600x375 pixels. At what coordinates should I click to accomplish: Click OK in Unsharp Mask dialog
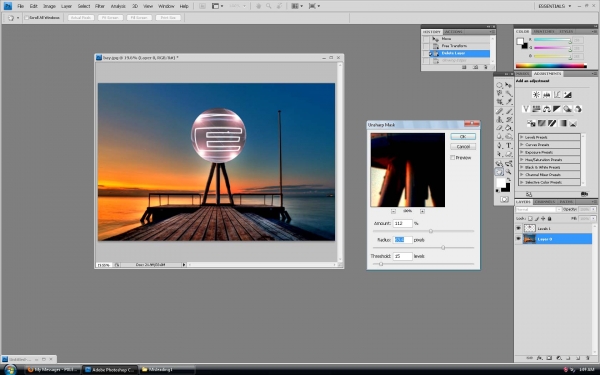click(463, 137)
